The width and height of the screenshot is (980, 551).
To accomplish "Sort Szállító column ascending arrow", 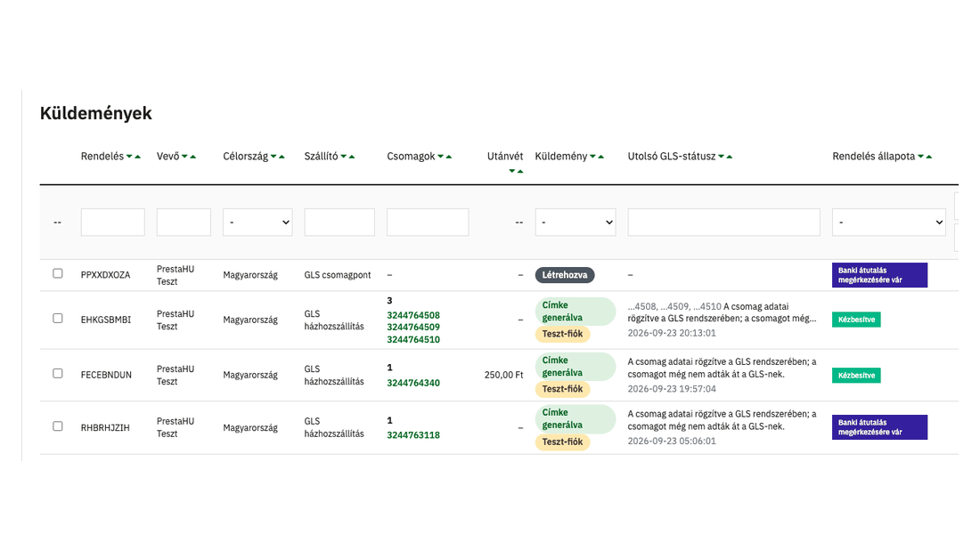I will 352,157.
